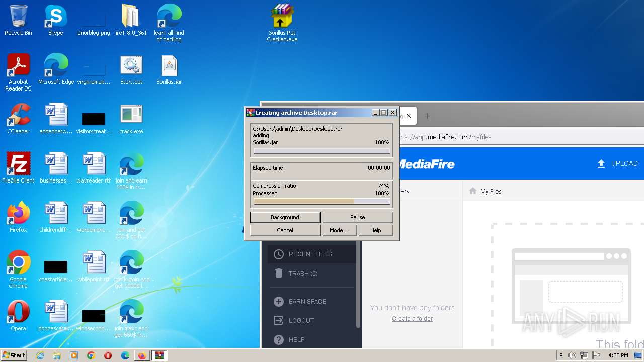
Task: Click the Create a folder link
Action: pos(412,319)
